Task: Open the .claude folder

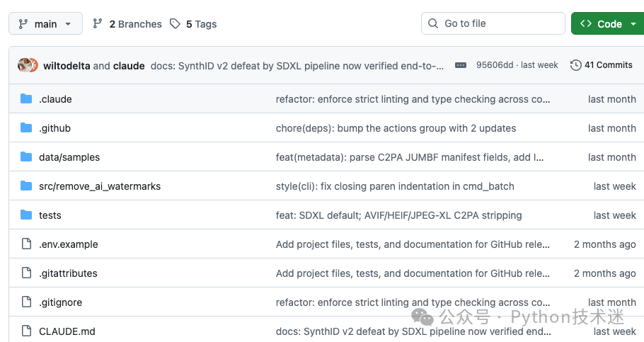Action: pos(55,99)
